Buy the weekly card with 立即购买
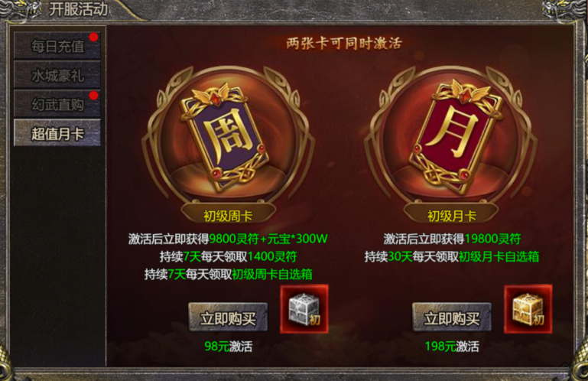Image resolution: width=588 pixels, height=381 pixels. pyautogui.click(x=228, y=317)
